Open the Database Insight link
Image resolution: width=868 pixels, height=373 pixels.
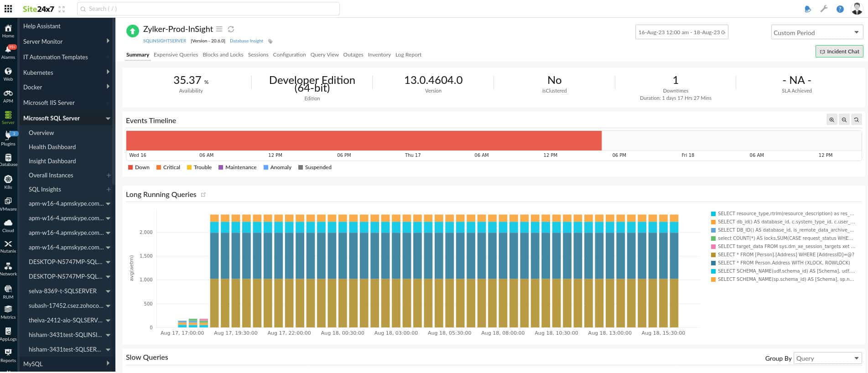[x=246, y=41]
